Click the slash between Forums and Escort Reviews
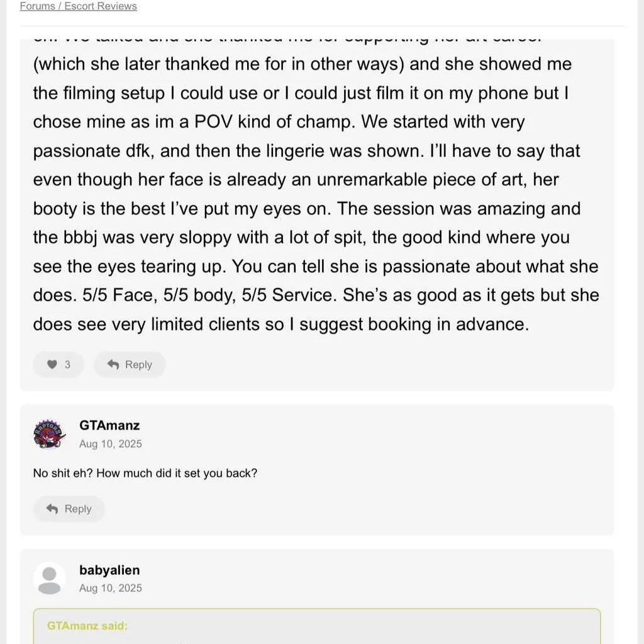 point(60,6)
